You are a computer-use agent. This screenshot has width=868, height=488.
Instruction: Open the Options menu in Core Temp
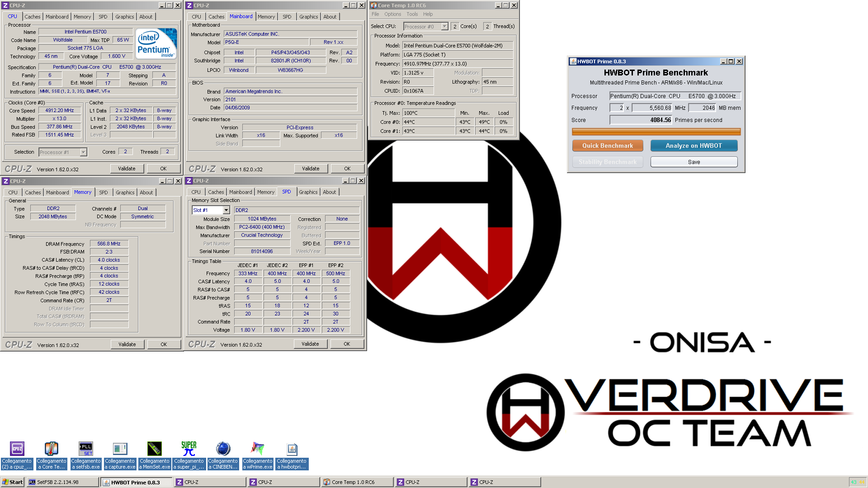click(392, 14)
